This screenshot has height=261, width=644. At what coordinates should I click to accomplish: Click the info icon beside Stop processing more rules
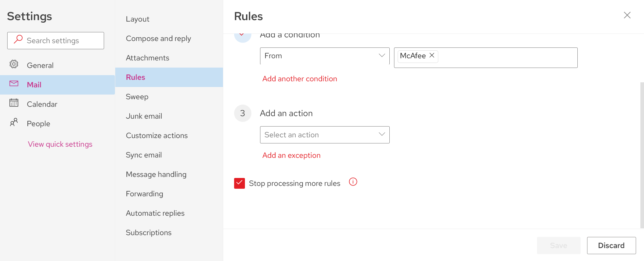(353, 182)
